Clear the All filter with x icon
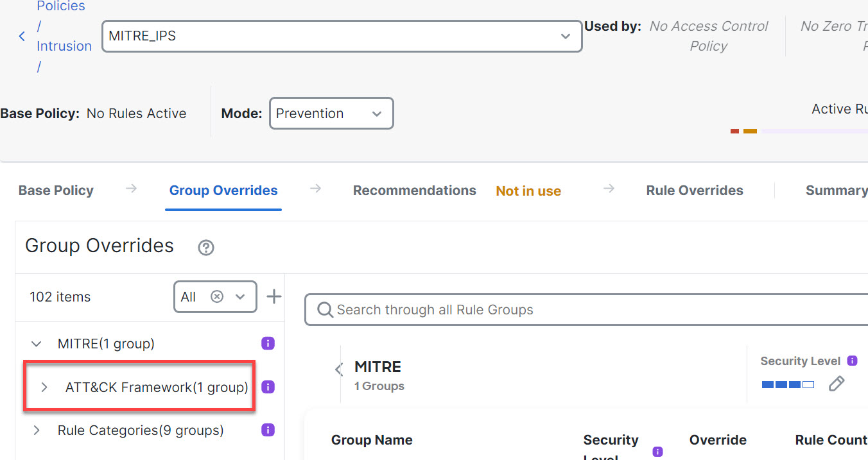 217,296
